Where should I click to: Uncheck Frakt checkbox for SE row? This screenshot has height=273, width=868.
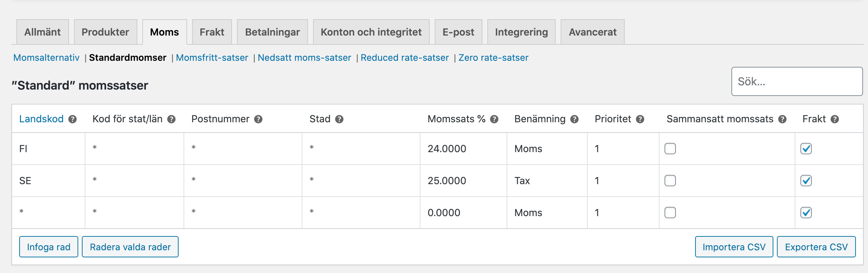(806, 181)
